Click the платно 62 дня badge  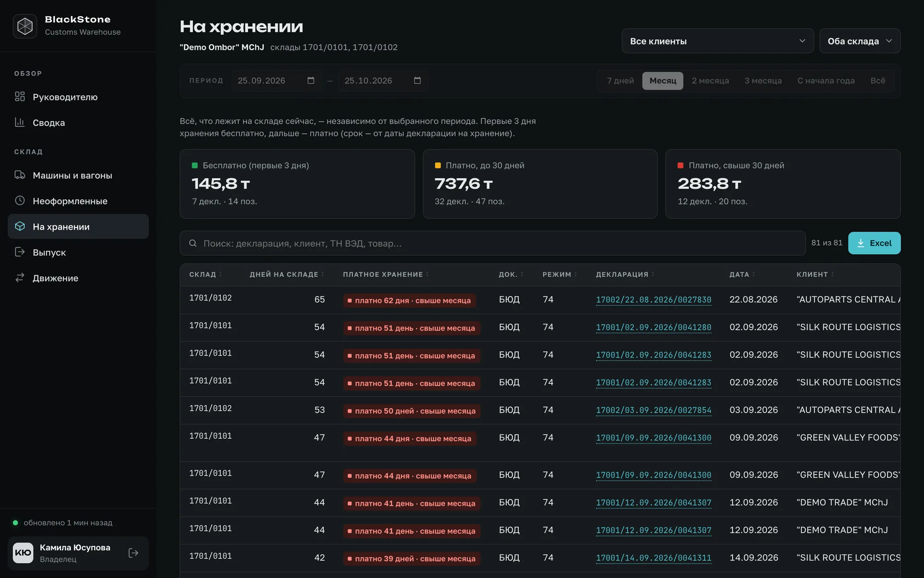(409, 301)
